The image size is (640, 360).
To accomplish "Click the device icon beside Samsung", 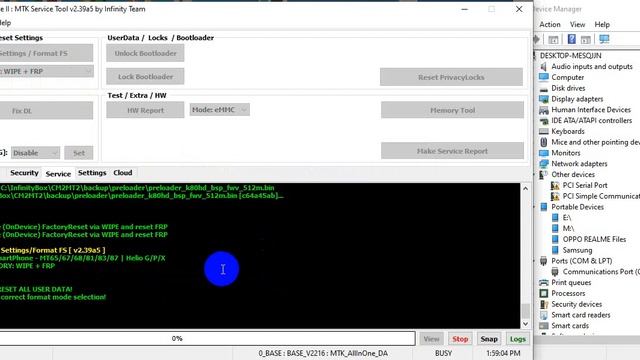I will tap(555, 250).
